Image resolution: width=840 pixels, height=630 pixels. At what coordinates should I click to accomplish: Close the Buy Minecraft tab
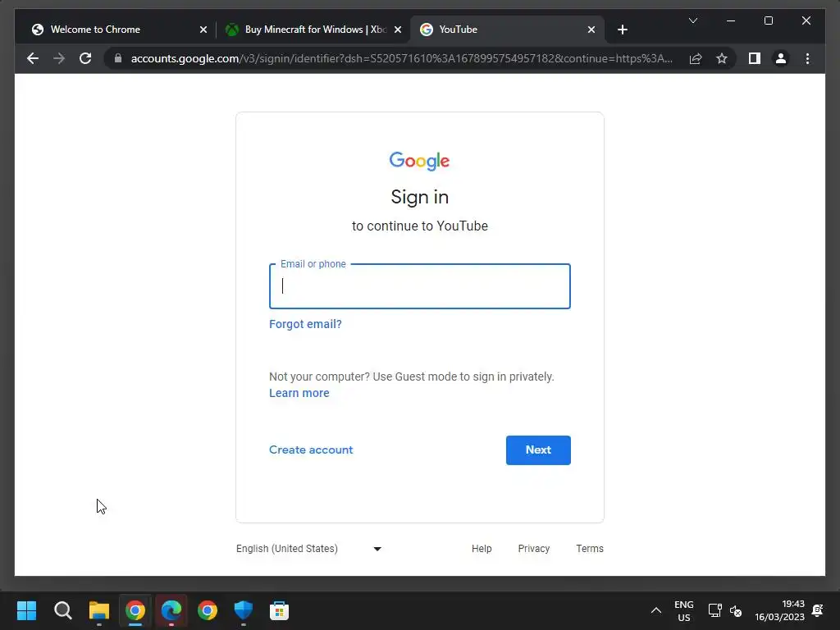coord(398,30)
